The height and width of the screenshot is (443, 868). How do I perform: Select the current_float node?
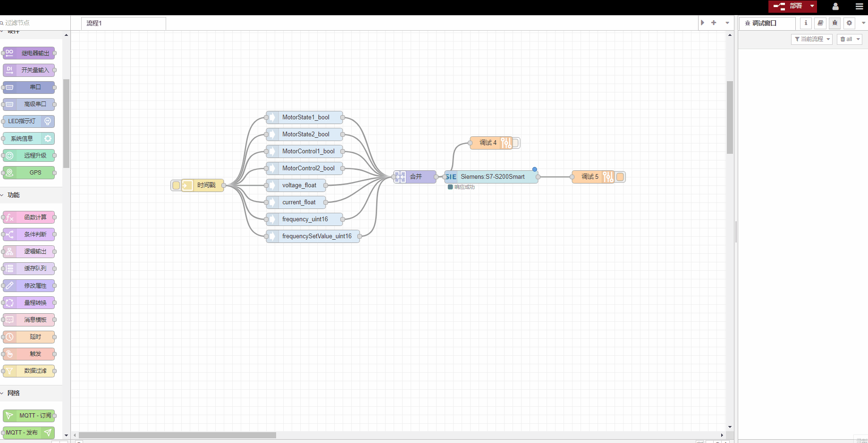point(296,202)
